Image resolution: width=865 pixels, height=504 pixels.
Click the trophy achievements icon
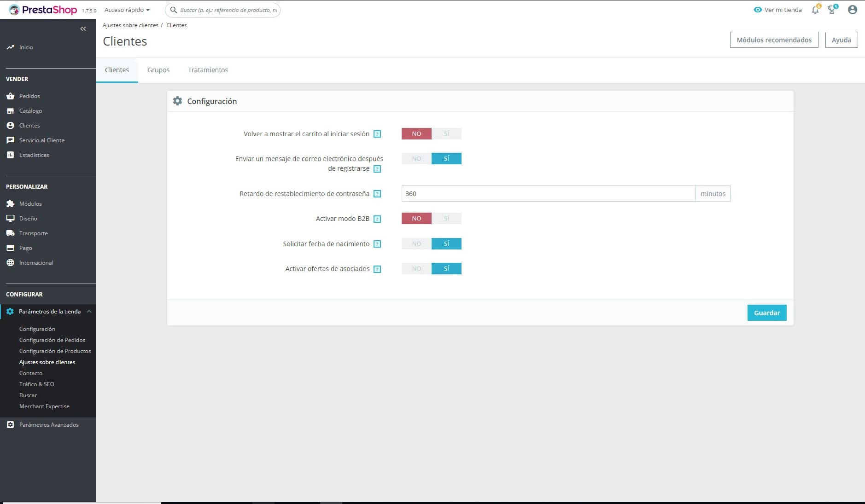click(832, 10)
